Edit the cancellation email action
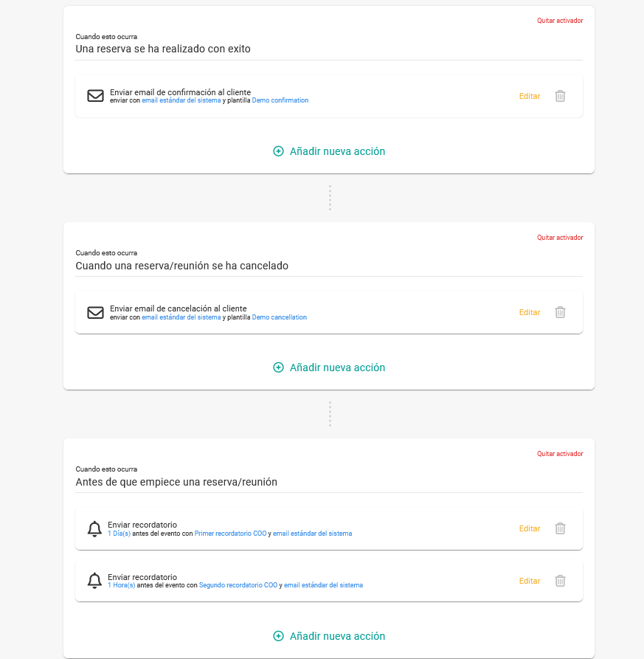 pyautogui.click(x=530, y=312)
